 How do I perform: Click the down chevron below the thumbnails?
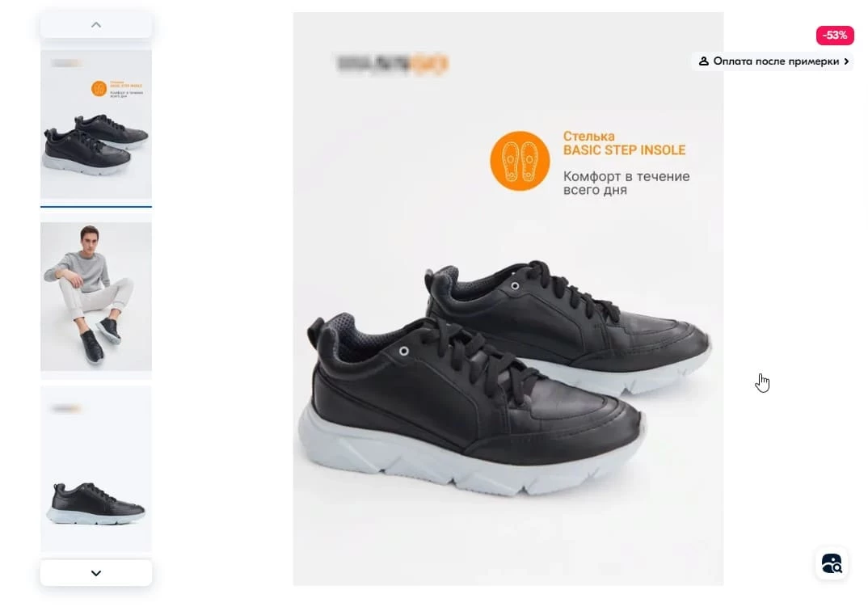[x=95, y=573]
